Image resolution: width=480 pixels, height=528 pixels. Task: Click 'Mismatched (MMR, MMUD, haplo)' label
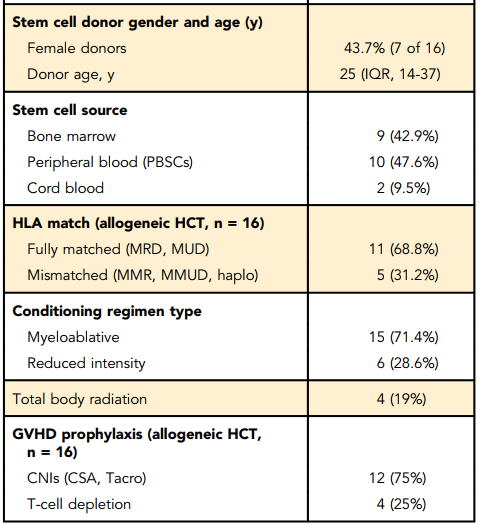click(142, 275)
